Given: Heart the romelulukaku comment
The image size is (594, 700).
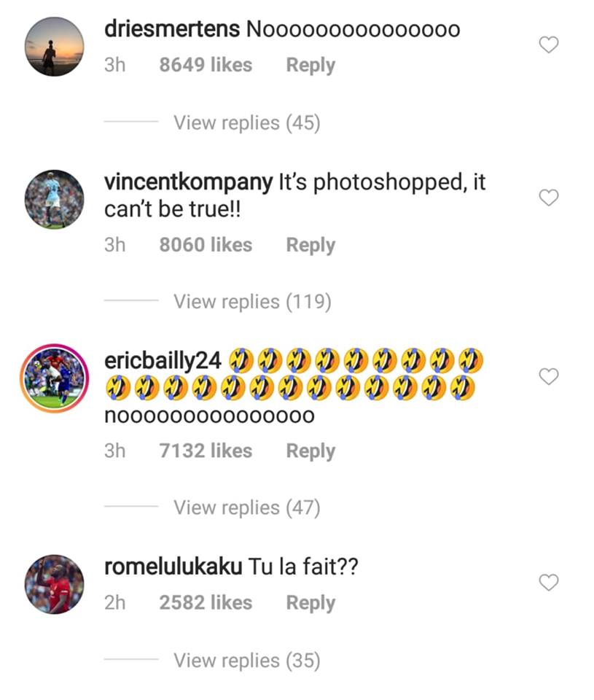Looking at the screenshot, I should click(x=548, y=583).
